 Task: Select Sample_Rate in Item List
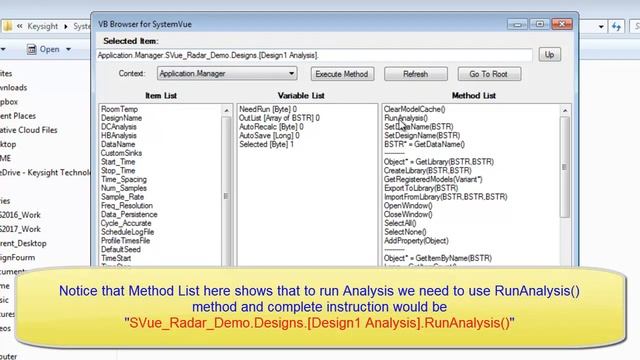pyautogui.click(x=122, y=197)
